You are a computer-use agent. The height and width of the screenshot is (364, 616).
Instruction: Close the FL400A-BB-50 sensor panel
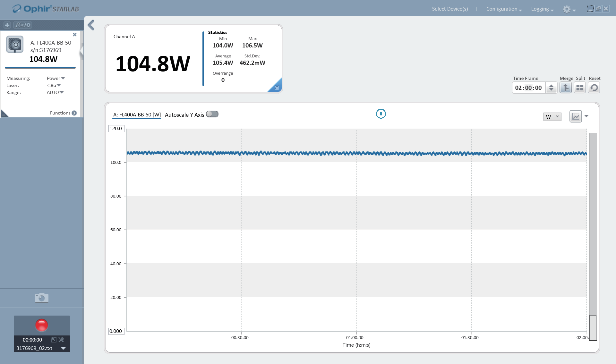(x=75, y=35)
